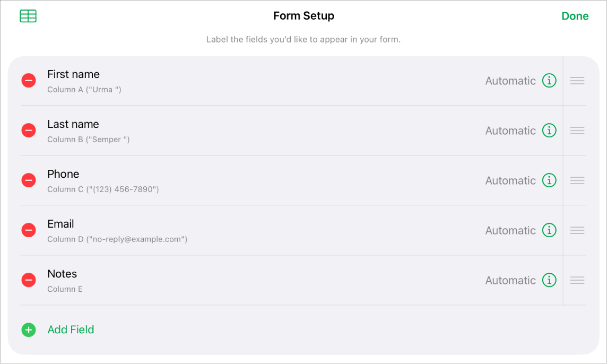Select the Email field label
The height and width of the screenshot is (364, 608).
click(x=60, y=223)
